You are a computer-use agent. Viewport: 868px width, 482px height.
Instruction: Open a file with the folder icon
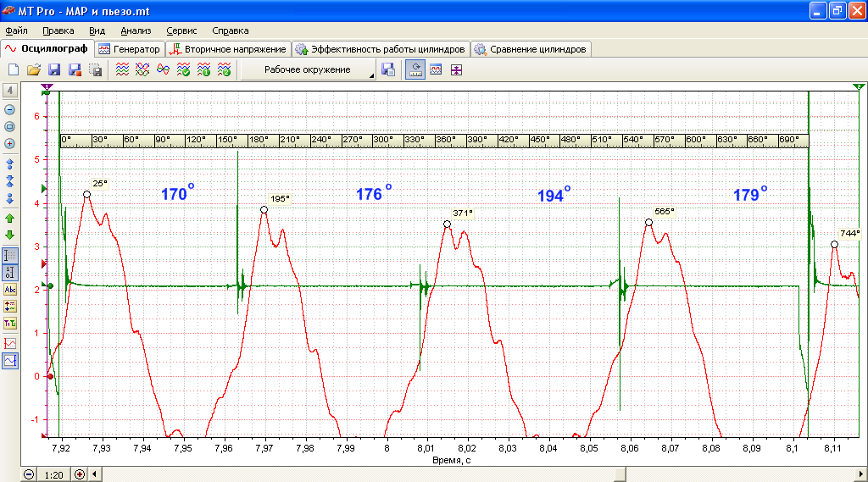click(x=34, y=69)
